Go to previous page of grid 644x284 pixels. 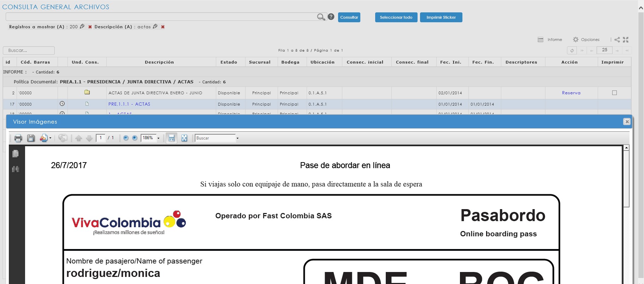coord(591,51)
